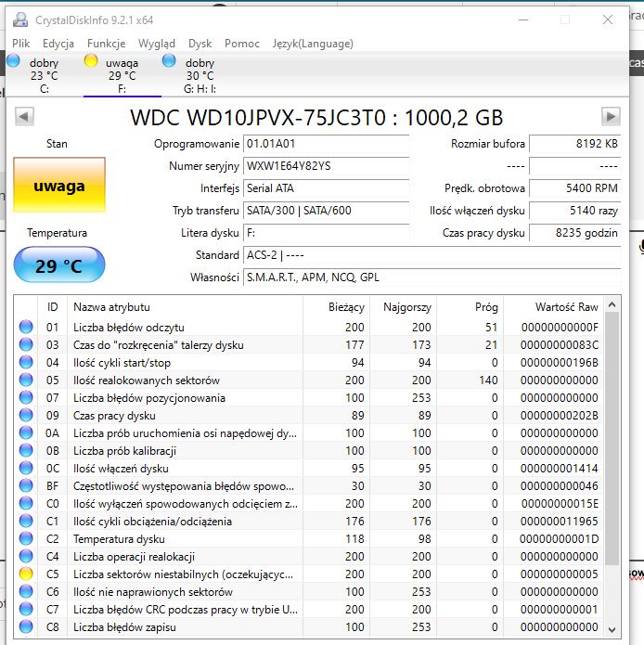Click features field S.M.A.R.T., APM, NCQ, GPL

(431, 277)
